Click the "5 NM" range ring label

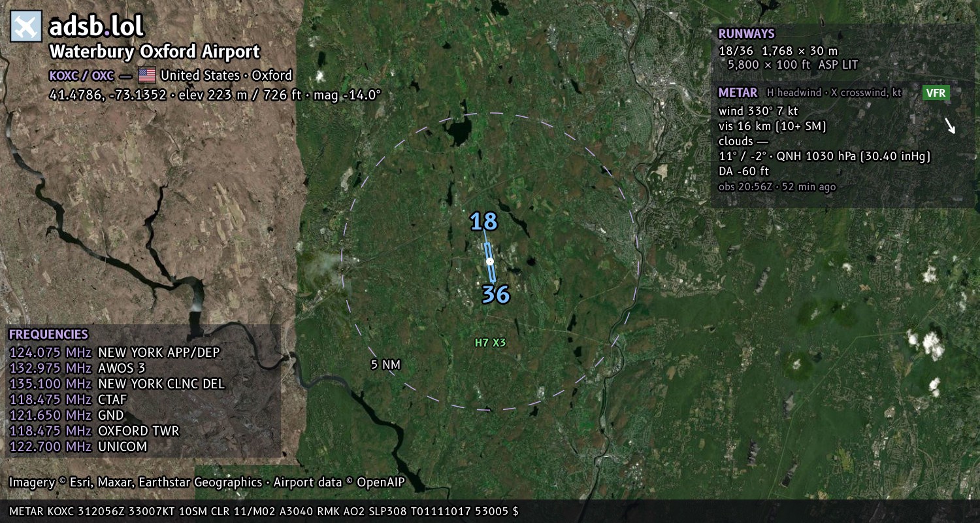(385, 364)
